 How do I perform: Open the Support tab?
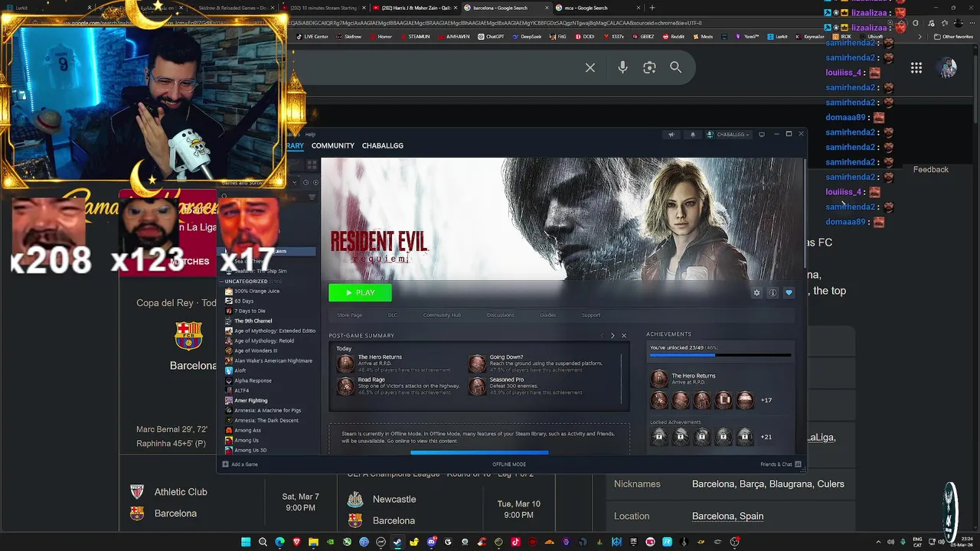pos(591,315)
